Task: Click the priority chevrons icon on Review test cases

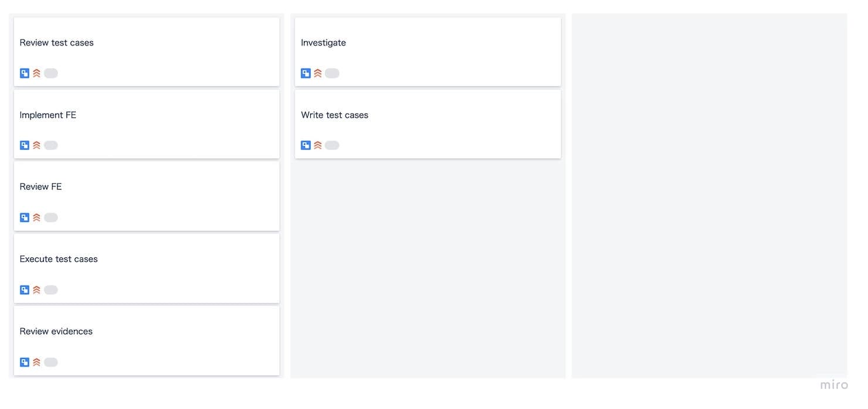Action: pos(36,73)
